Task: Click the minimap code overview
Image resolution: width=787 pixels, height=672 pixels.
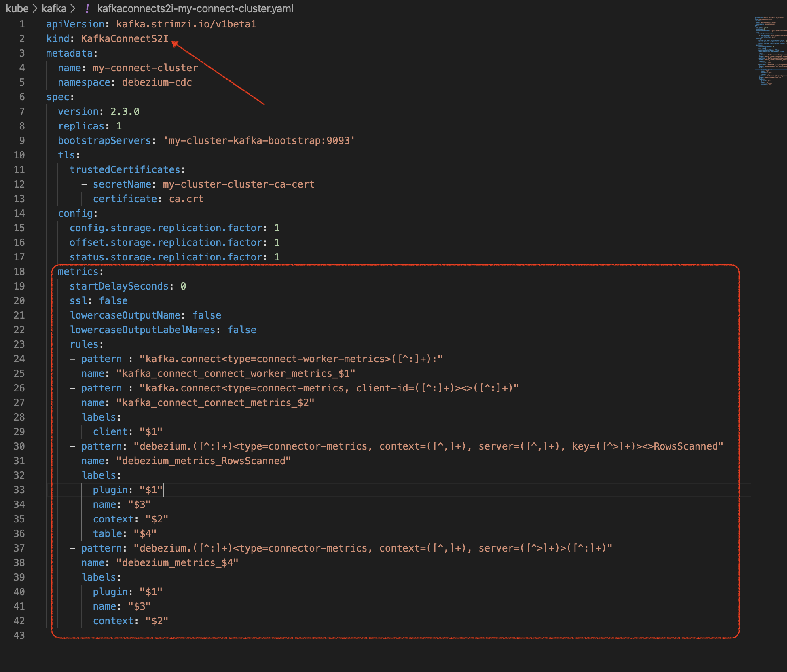Action: tap(768, 51)
